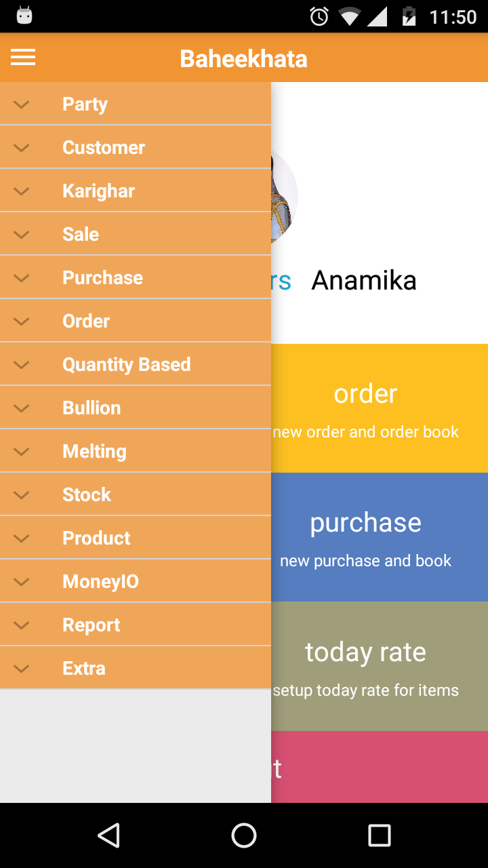488x868 pixels.
Task: Choose the Stock menu entry
Action: point(87,495)
